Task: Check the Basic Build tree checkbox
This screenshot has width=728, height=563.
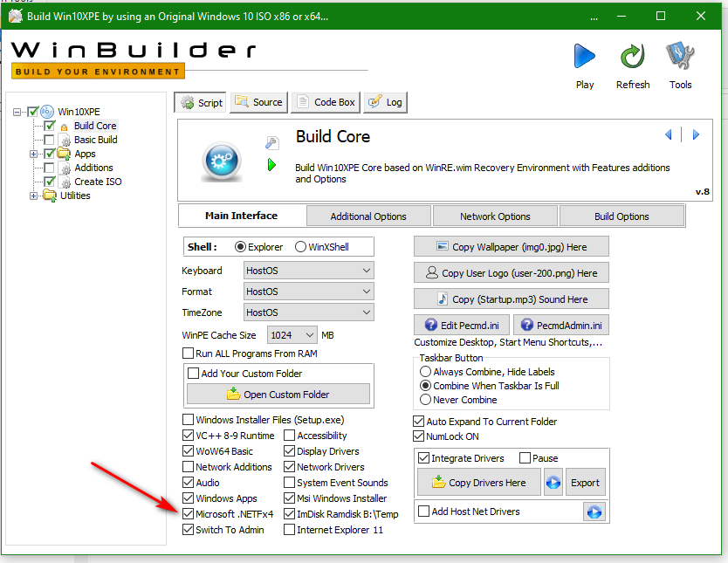Action: (x=49, y=140)
